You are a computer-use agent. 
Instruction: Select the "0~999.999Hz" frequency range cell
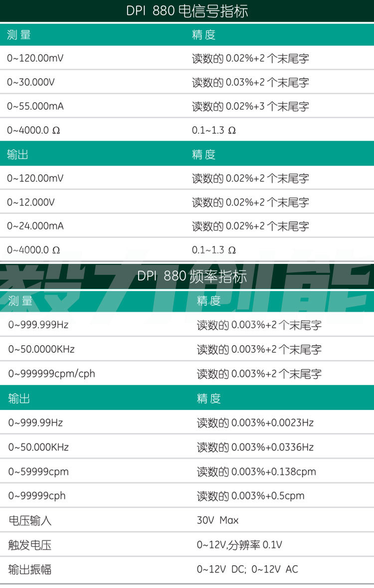38,324
